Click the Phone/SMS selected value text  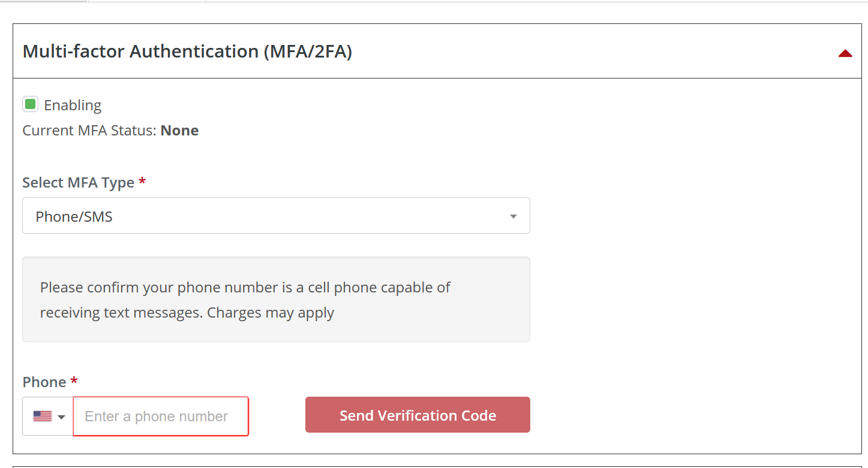coord(74,216)
